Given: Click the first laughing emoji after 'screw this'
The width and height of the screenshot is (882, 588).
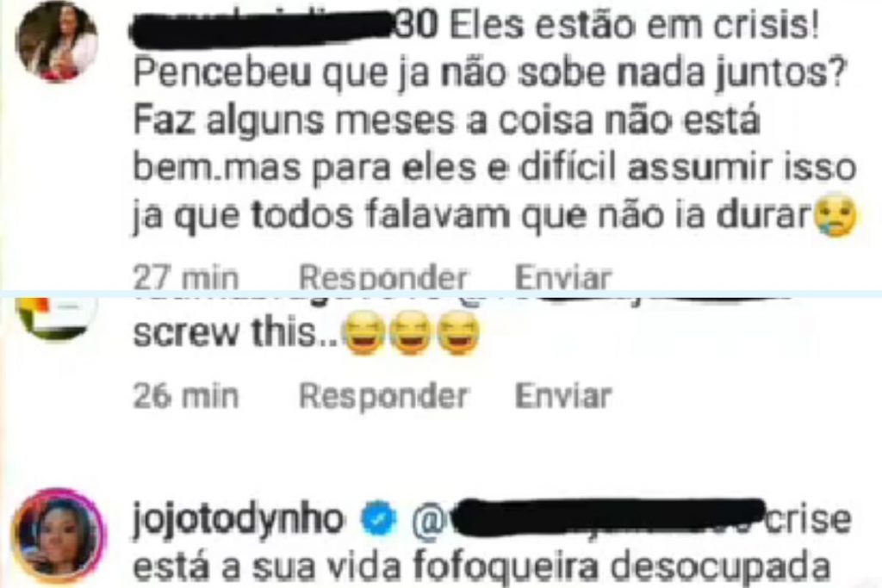Looking at the screenshot, I should pos(364,335).
